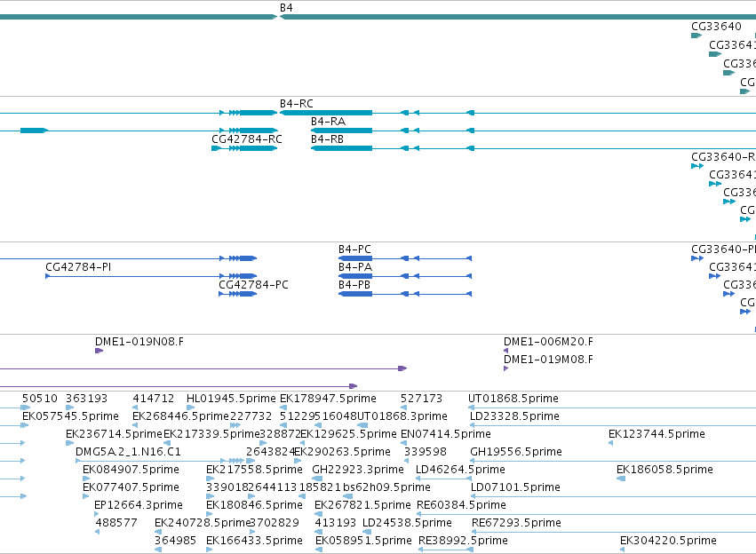Open LD46264.5prime EST label
Image resolution: width=756 pixels, height=554 pixels.
pos(460,471)
